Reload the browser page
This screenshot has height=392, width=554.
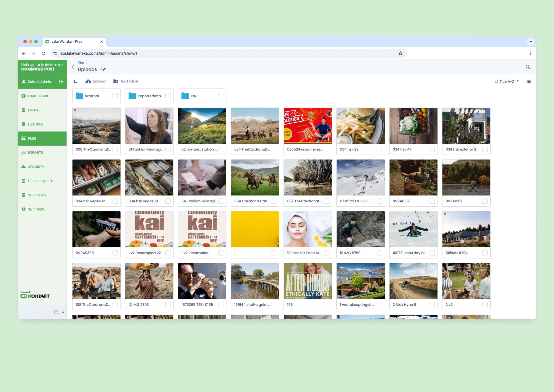(x=43, y=53)
